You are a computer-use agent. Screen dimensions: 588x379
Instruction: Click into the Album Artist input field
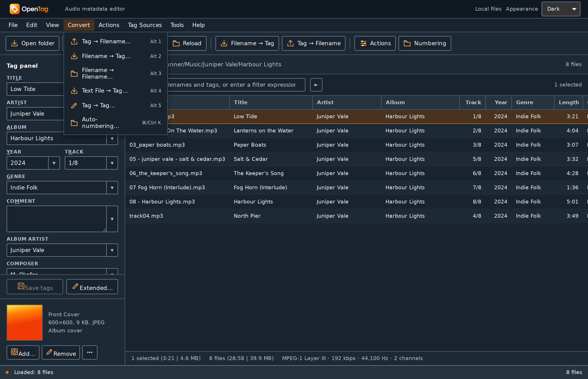pyautogui.click(x=57, y=250)
